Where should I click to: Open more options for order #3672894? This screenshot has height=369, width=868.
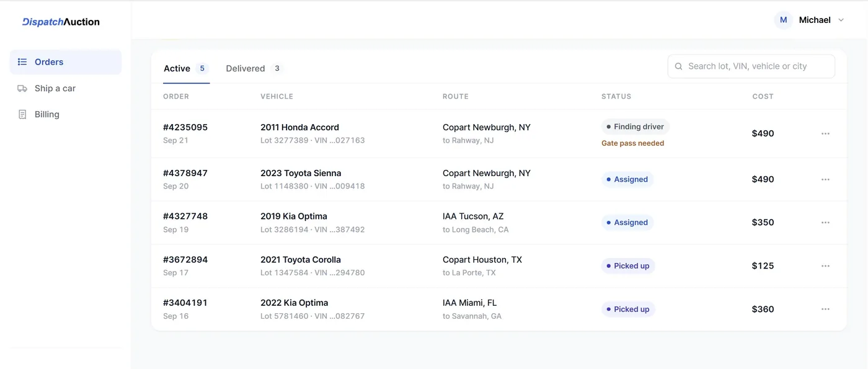tap(825, 266)
